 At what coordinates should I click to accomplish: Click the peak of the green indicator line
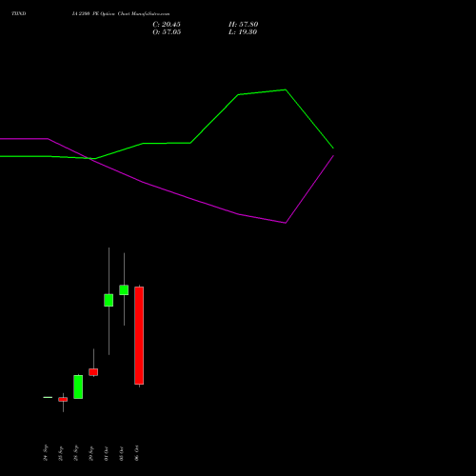coord(286,89)
